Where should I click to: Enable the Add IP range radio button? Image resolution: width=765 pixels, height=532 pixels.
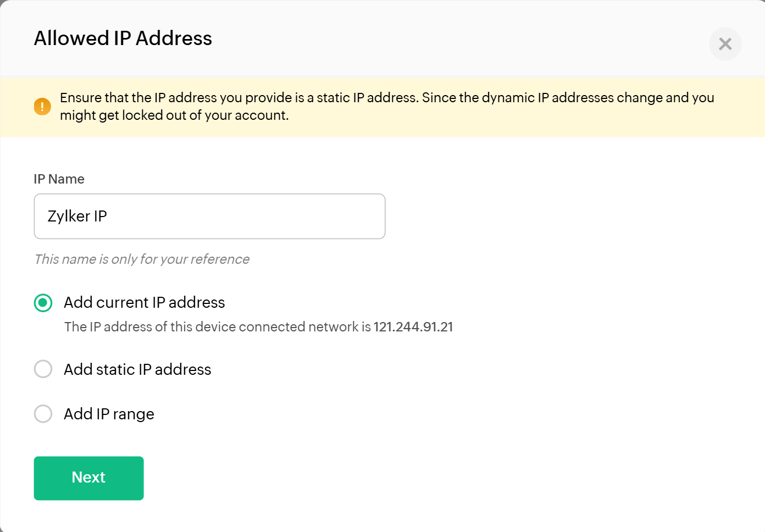click(43, 413)
